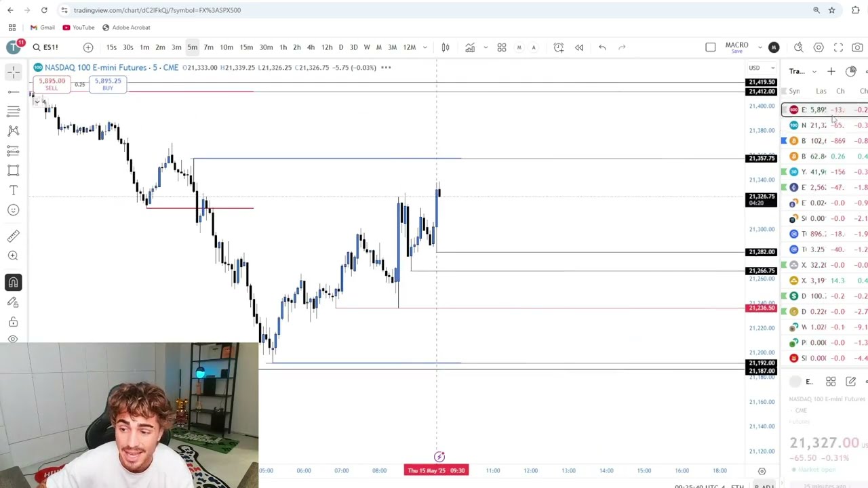Open the YouTube bookmark
Viewport: 868px width, 488px height.
point(79,28)
